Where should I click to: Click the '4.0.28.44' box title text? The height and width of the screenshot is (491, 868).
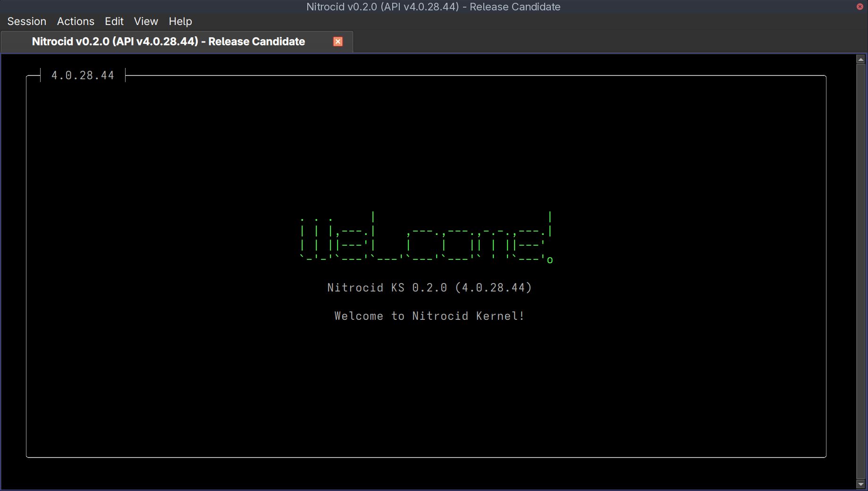[x=83, y=75]
